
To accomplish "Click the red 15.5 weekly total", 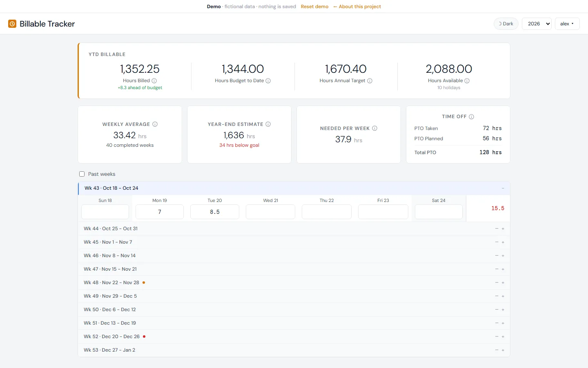I will pyautogui.click(x=498, y=209).
